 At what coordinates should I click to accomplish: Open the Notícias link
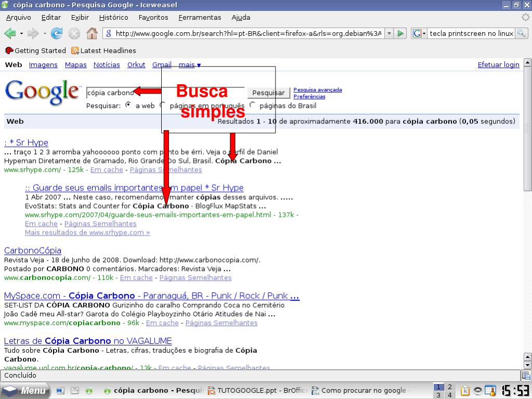coord(107,65)
